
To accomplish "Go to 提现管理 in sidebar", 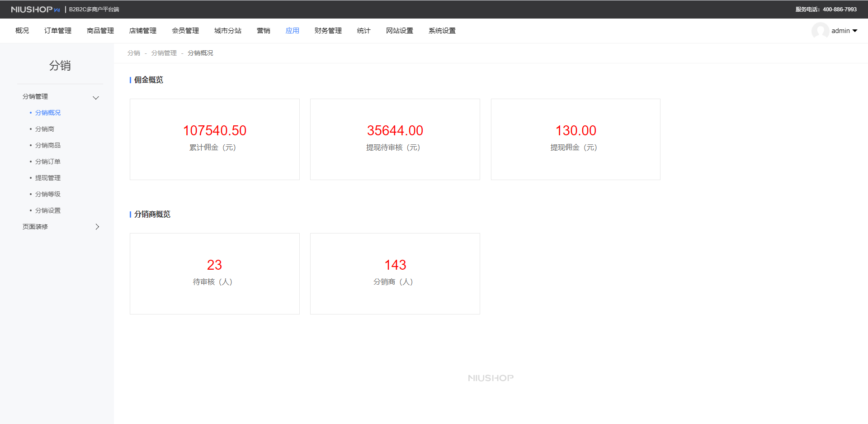I will pyautogui.click(x=48, y=178).
